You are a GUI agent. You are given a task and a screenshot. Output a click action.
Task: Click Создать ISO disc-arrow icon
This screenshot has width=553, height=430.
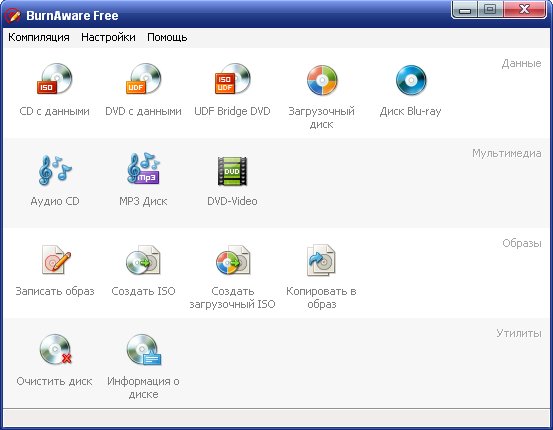coord(144,260)
